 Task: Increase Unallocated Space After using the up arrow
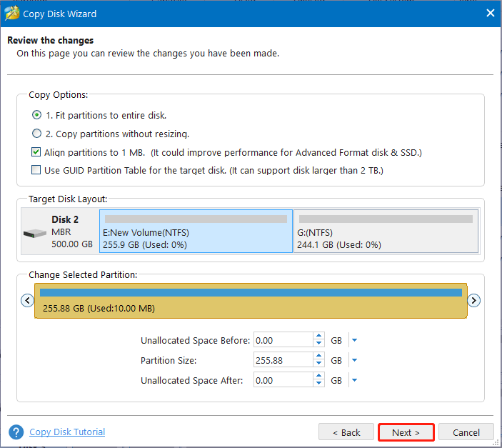point(318,376)
